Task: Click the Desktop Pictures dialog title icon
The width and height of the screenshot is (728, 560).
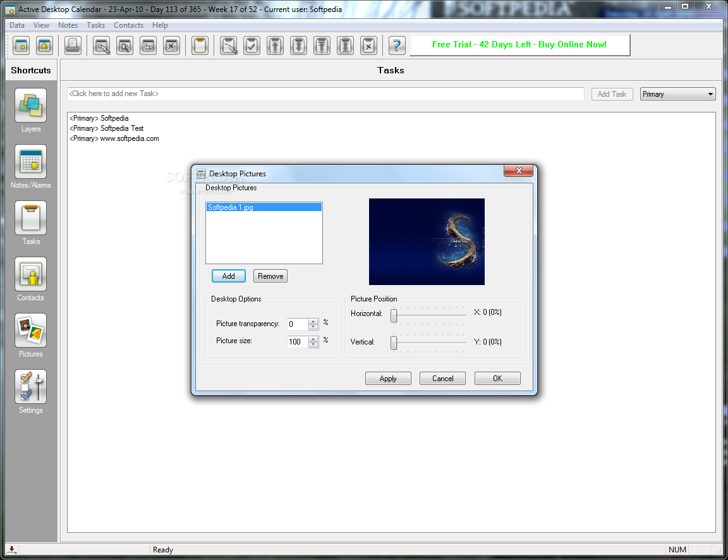Action: [201, 174]
